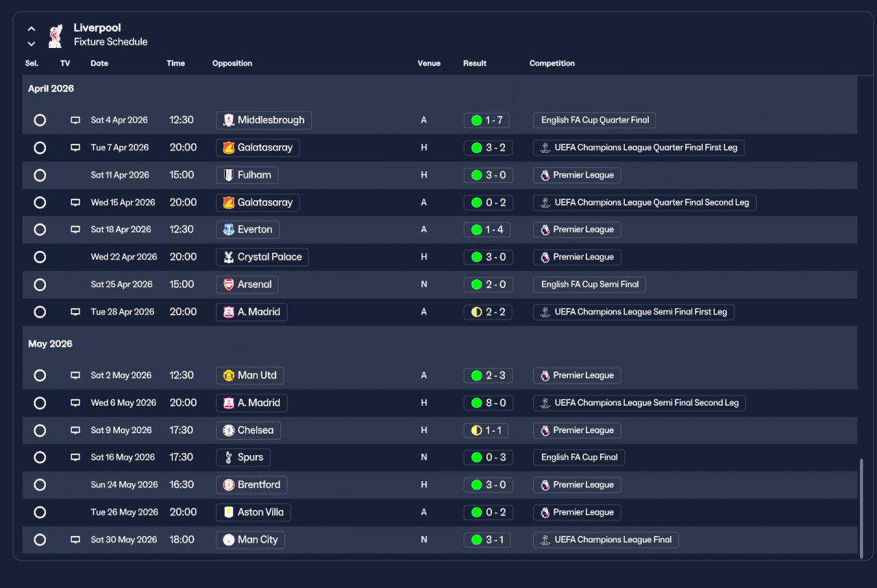Image resolution: width=877 pixels, height=588 pixels.
Task: Click the Everton club badge
Action: (229, 230)
